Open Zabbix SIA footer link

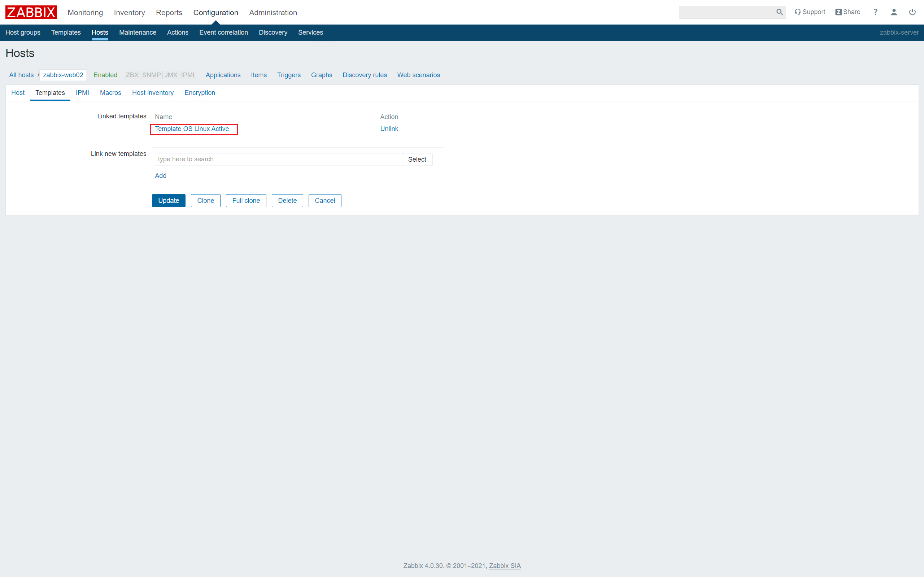pos(505,566)
